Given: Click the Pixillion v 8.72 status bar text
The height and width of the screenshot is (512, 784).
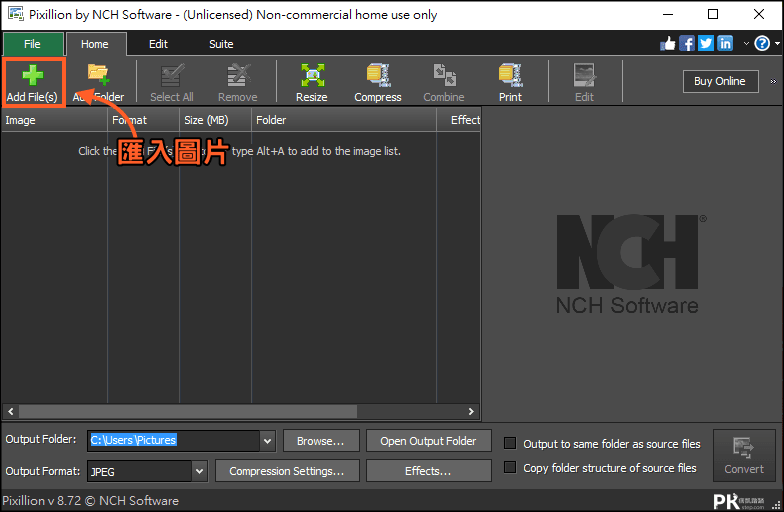Looking at the screenshot, I should point(90,500).
